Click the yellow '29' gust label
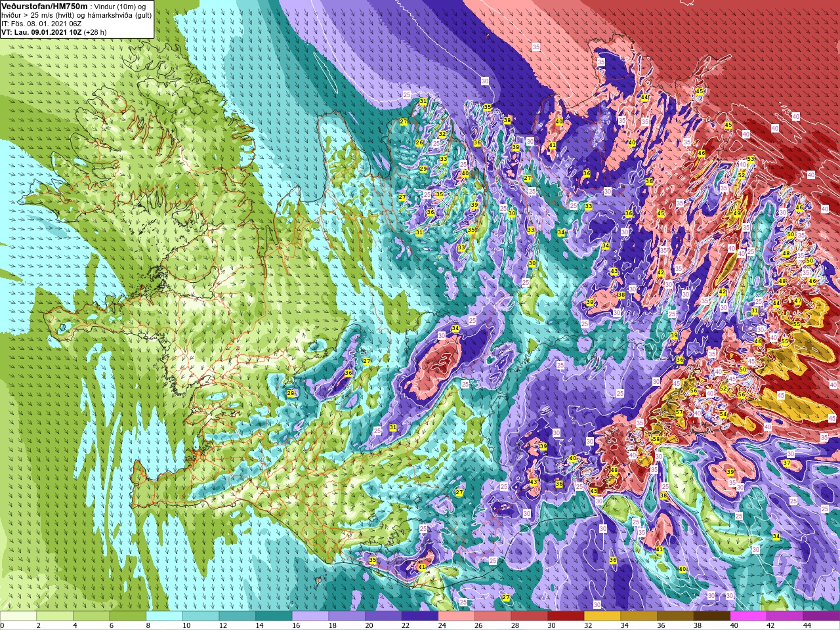 point(423,169)
